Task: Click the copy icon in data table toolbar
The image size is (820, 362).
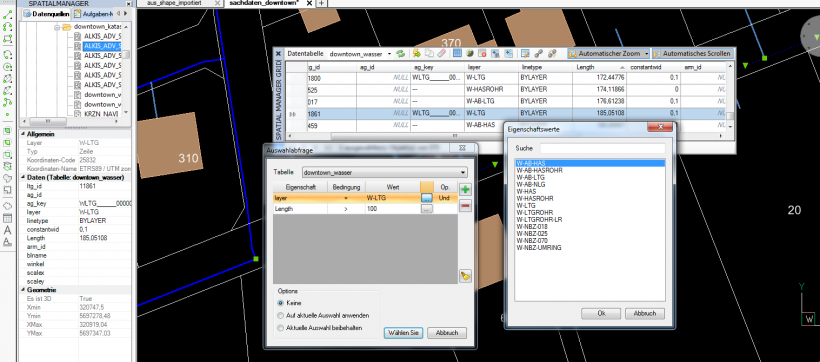Action: pyautogui.click(x=429, y=53)
